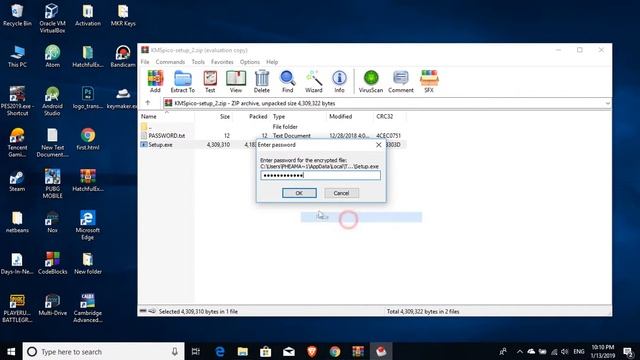Open Microsoft Store from the taskbar
640x360 pixels.
coord(266,351)
